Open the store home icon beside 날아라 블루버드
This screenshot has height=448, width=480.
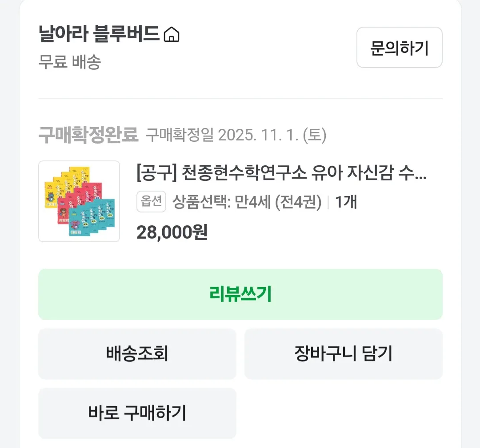pos(172,35)
